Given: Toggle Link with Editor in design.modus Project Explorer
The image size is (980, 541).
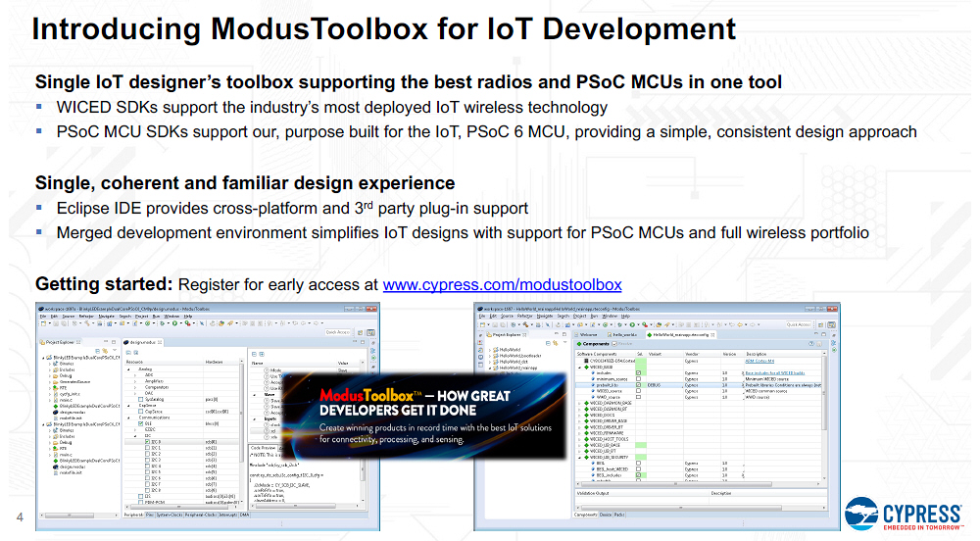Looking at the screenshot, I should pyautogui.click(x=105, y=351).
